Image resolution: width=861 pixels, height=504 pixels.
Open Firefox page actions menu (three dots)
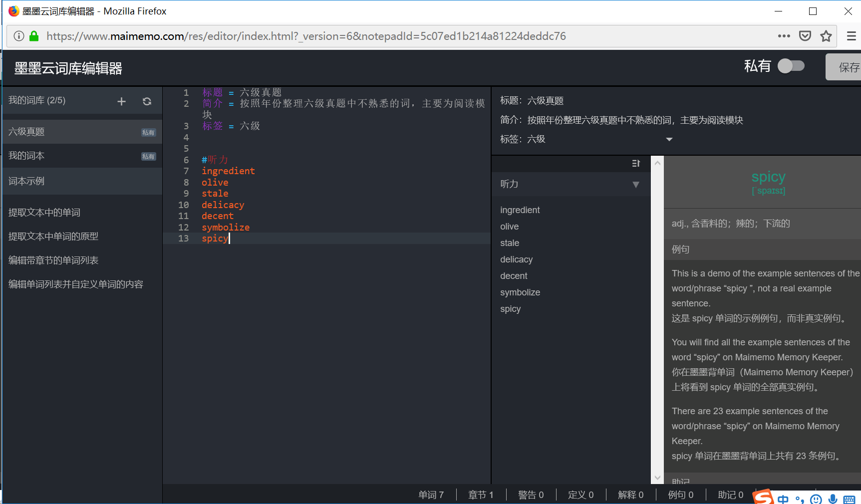(784, 36)
